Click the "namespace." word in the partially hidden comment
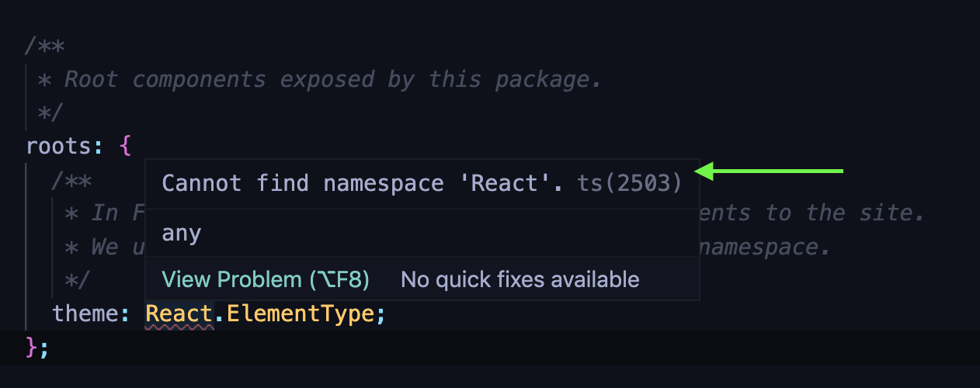The image size is (980, 388). 765,247
